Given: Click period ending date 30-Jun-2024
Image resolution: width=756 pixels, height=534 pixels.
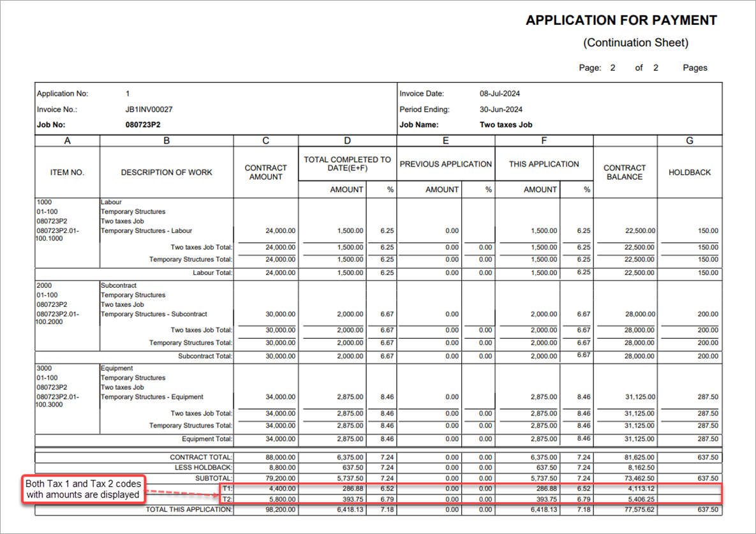Looking at the screenshot, I should [x=501, y=109].
